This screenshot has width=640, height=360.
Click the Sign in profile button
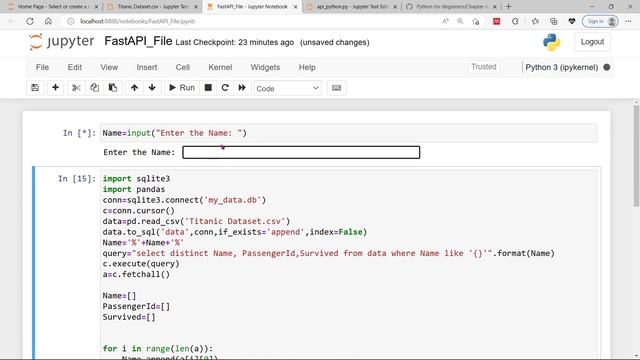tap(600, 21)
